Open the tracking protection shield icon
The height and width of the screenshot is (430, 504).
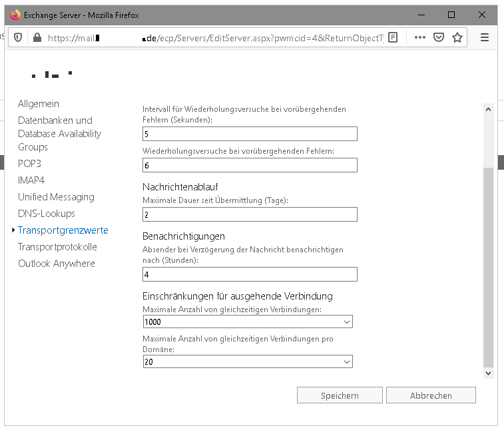coord(18,38)
